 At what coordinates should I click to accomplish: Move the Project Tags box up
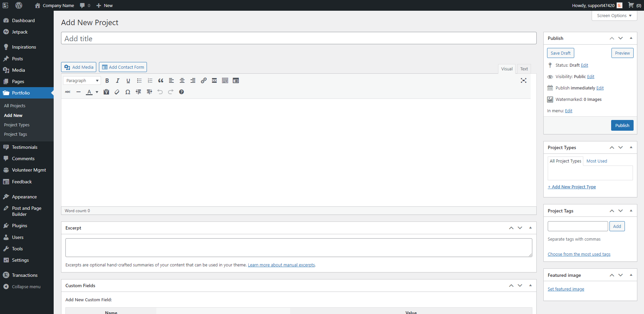pyautogui.click(x=612, y=211)
